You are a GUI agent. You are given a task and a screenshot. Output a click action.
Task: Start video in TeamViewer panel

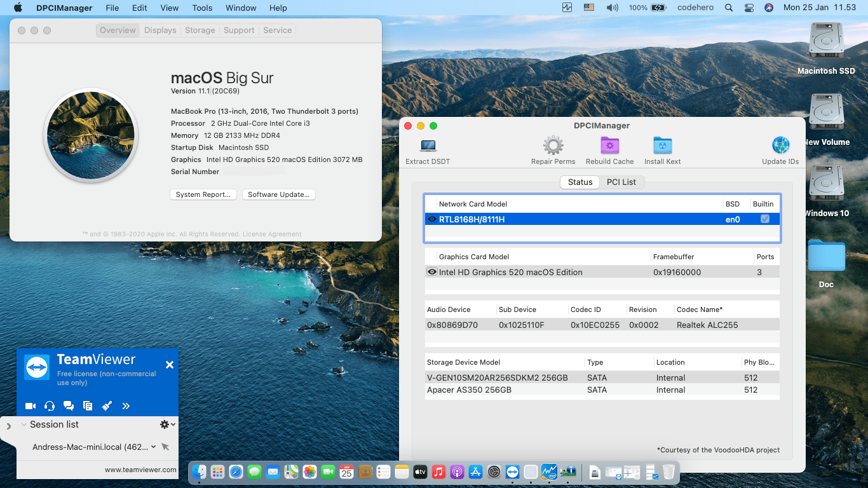pos(30,406)
